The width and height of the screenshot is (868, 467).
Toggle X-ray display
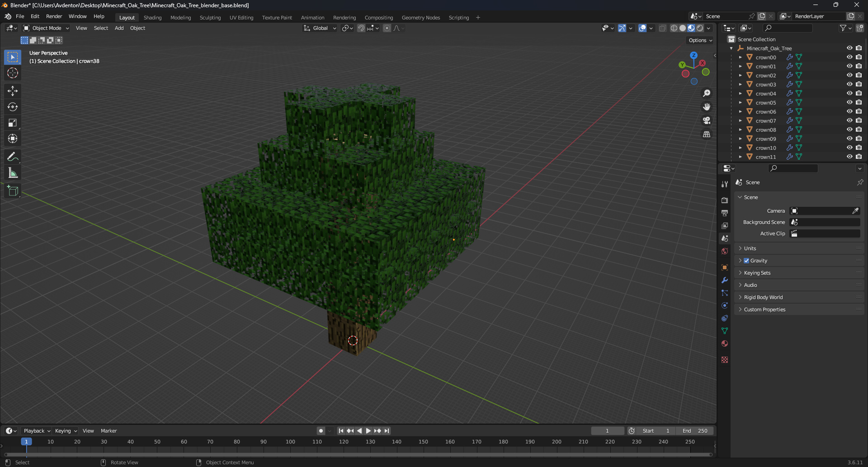[x=662, y=28]
